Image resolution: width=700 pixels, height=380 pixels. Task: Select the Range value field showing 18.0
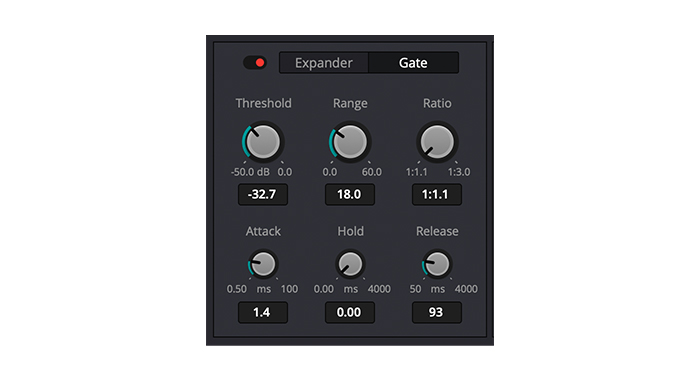pyautogui.click(x=350, y=194)
